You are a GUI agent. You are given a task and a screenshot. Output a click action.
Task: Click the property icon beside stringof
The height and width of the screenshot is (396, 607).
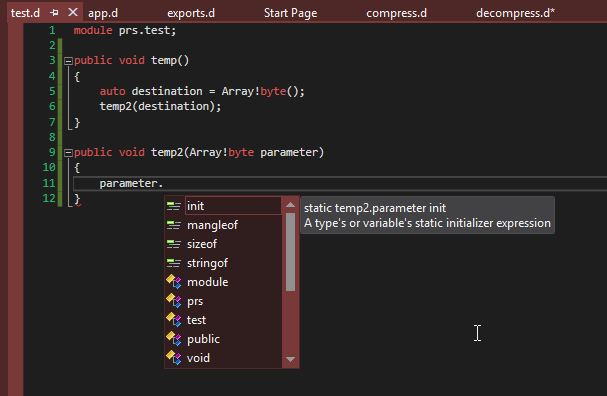174,263
